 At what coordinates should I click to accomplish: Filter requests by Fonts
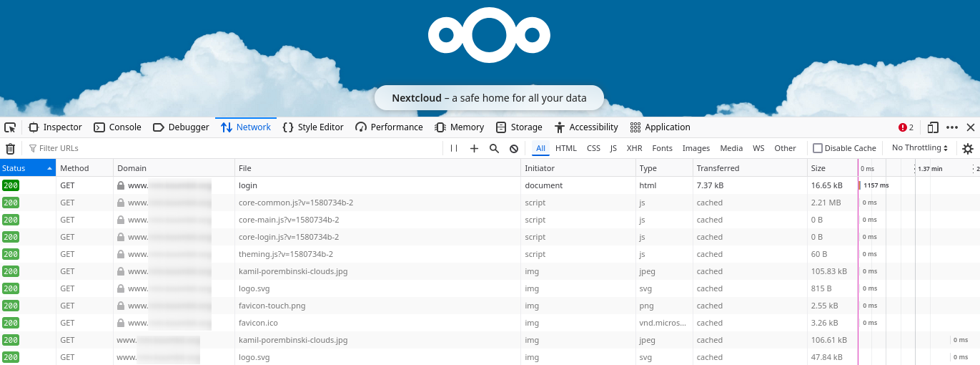pos(663,148)
